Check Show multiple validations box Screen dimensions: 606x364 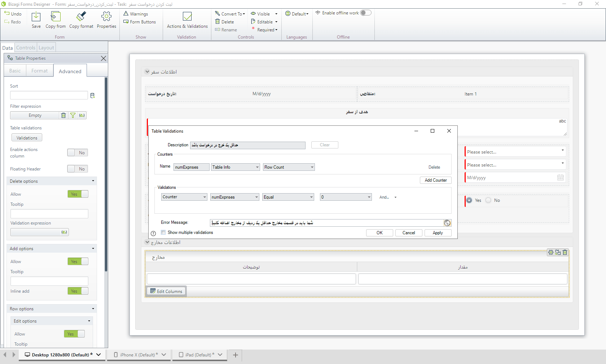click(x=163, y=232)
